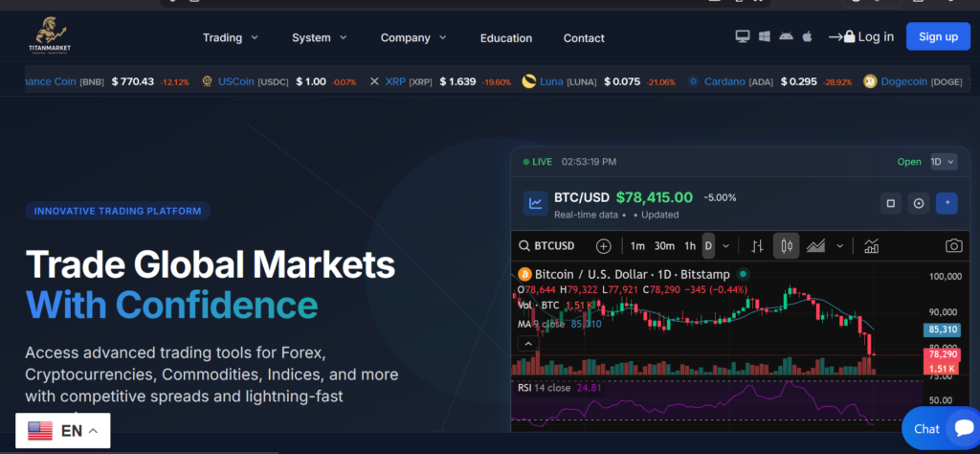Click the Vol · BTC indicator label
Image resolution: width=980 pixels, height=454 pixels.
click(x=538, y=306)
